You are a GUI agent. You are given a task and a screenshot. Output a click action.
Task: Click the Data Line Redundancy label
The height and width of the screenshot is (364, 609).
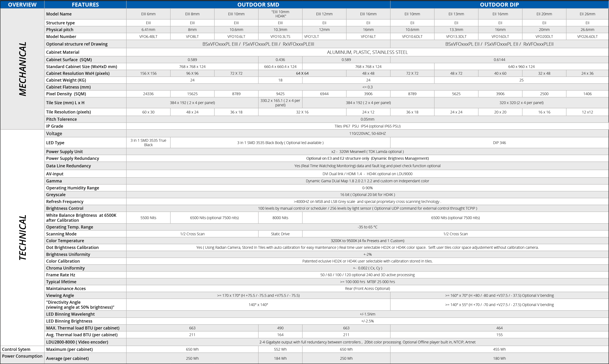pos(68,166)
